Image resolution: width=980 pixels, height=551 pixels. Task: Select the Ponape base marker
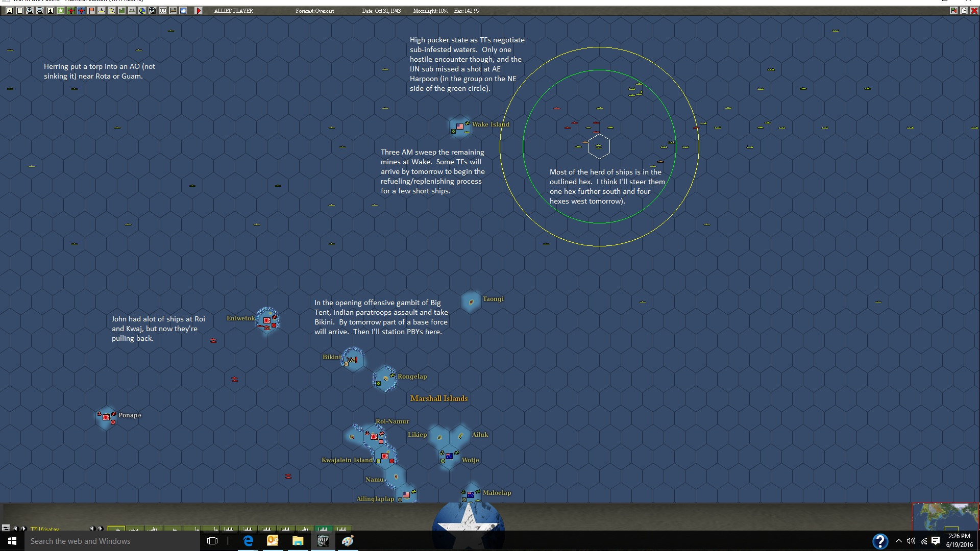click(x=106, y=417)
